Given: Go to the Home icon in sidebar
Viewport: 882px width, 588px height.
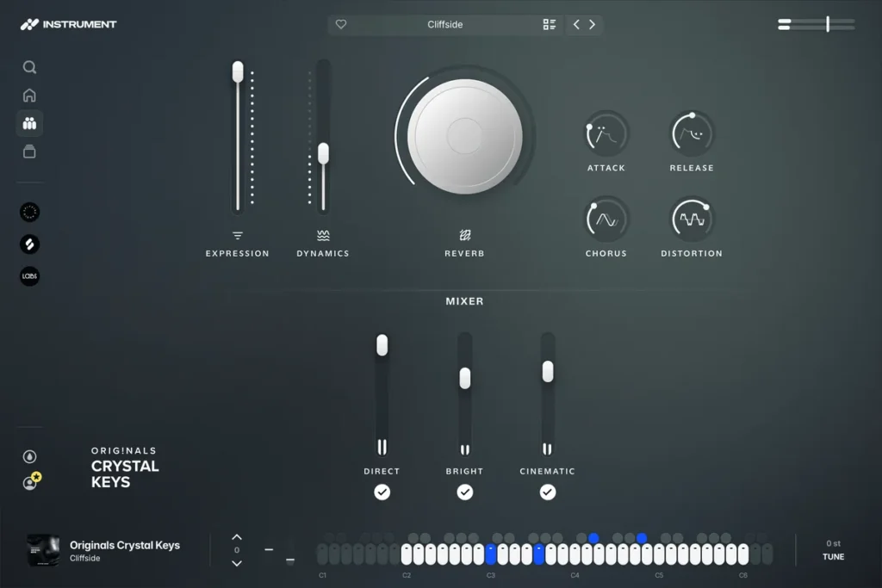Looking at the screenshot, I should click(x=29, y=95).
